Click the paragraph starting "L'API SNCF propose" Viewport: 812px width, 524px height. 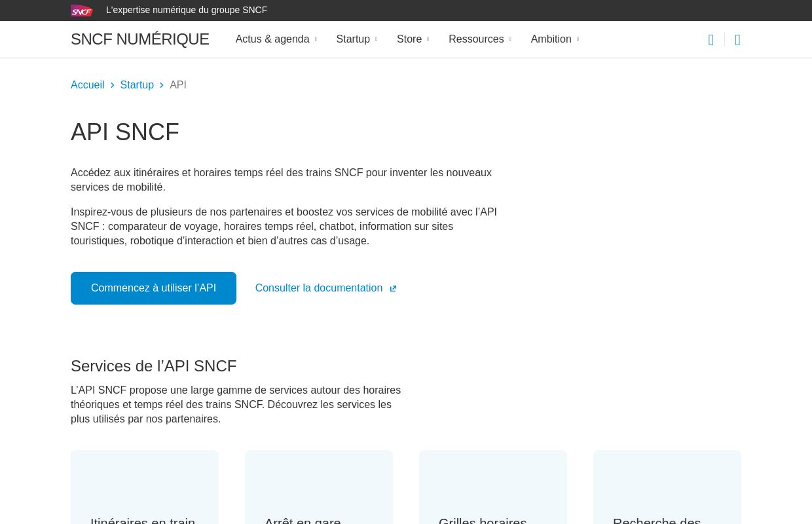(x=237, y=405)
